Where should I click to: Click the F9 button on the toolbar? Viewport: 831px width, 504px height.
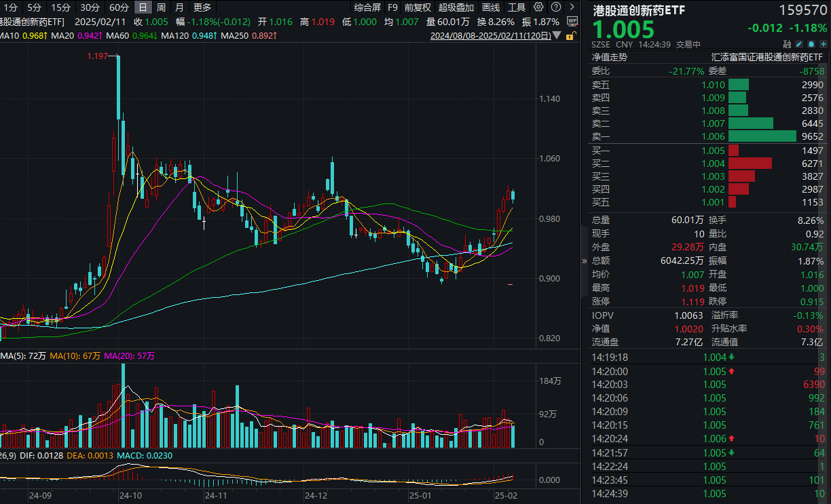[392, 7]
